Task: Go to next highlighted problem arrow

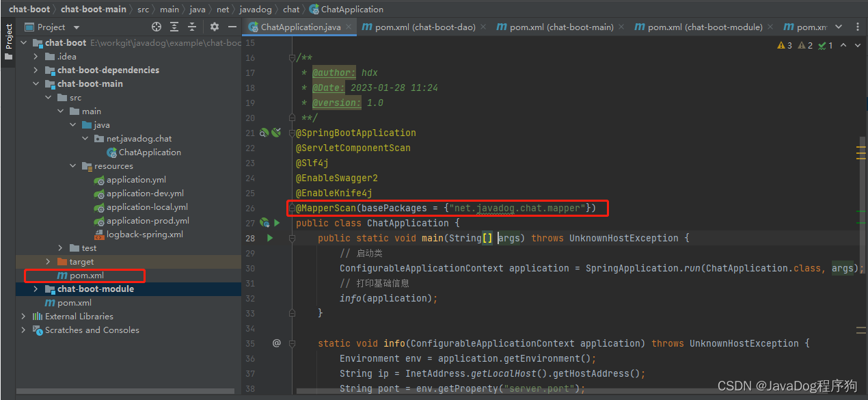Action: 857,45
